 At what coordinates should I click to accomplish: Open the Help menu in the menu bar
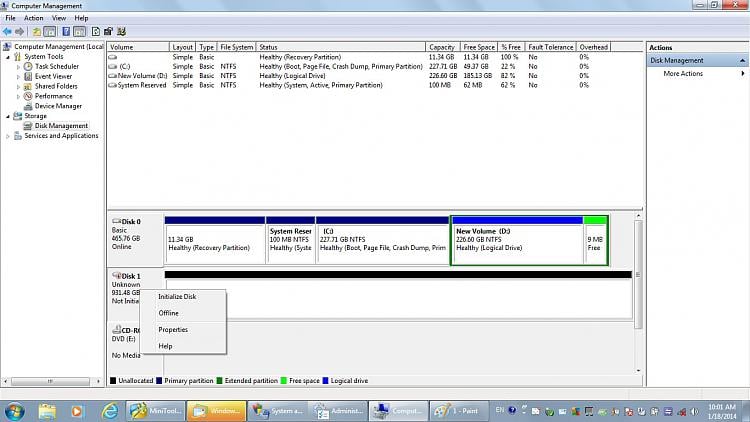(81, 18)
